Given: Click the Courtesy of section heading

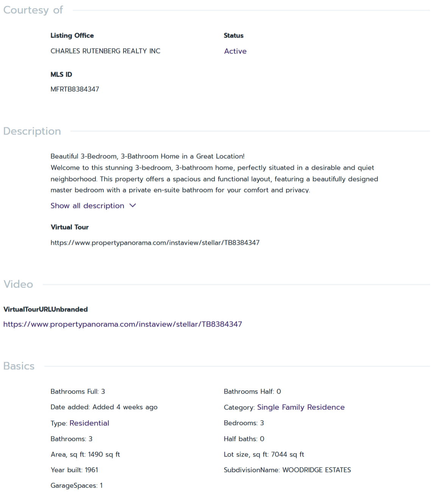Looking at the screenshot, I should (33, 10).
